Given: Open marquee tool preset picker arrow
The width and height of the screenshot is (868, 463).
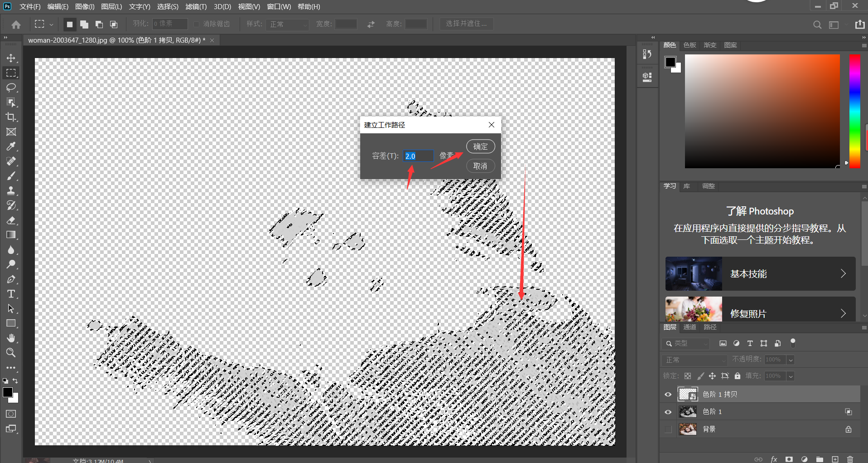Looking at the screenshot, I should [51, 24].
